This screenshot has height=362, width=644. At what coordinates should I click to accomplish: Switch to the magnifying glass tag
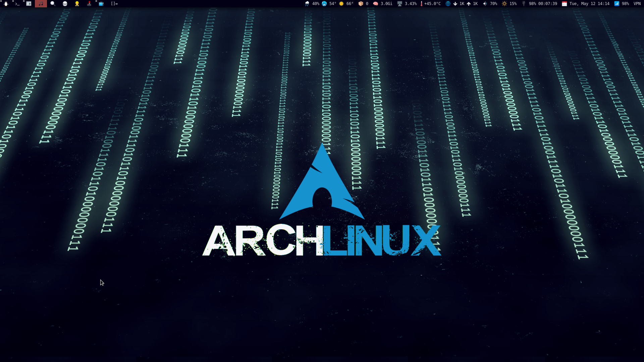pos(53,4)
